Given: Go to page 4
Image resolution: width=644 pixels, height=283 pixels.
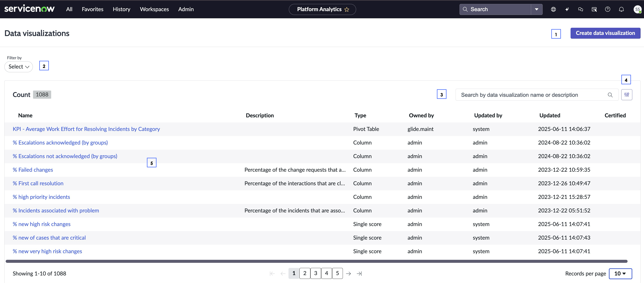Looking at the screenshot, I should click(x=326, y=273).
